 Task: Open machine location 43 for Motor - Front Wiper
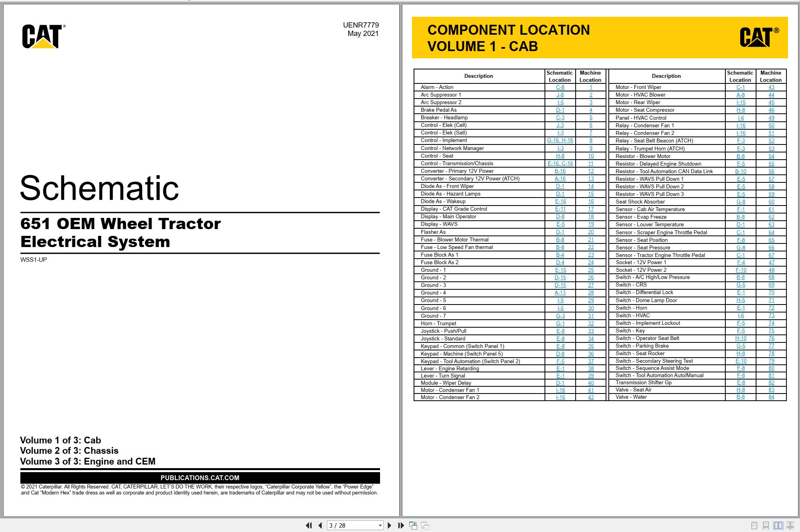(771, 87)
